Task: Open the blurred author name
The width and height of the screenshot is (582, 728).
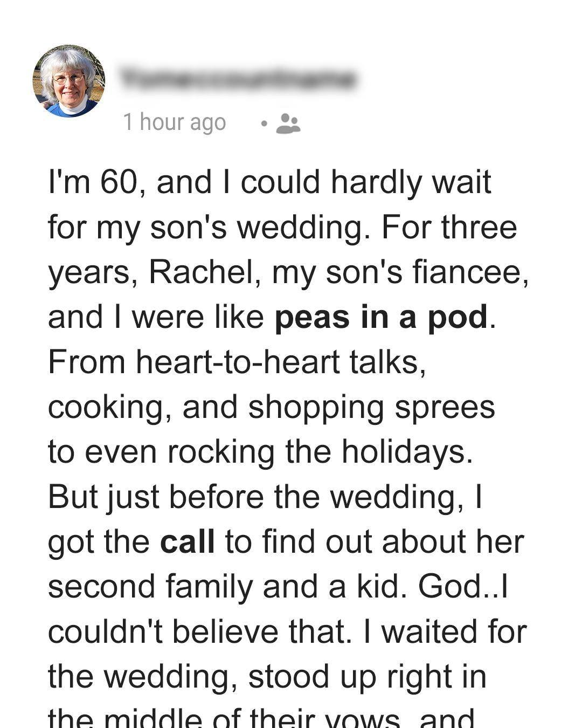Action: pos(238,80)
